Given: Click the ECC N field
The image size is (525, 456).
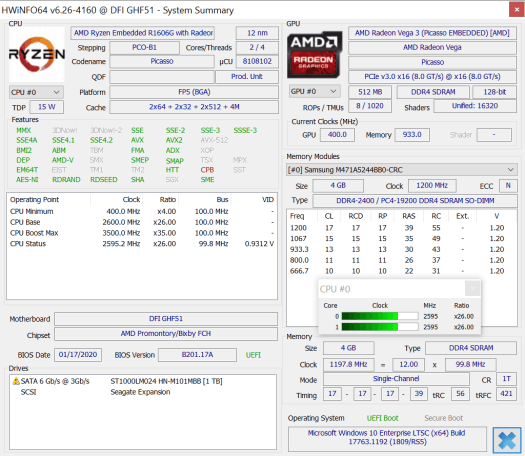Looking at the screenshot, I should pos(508,185).
